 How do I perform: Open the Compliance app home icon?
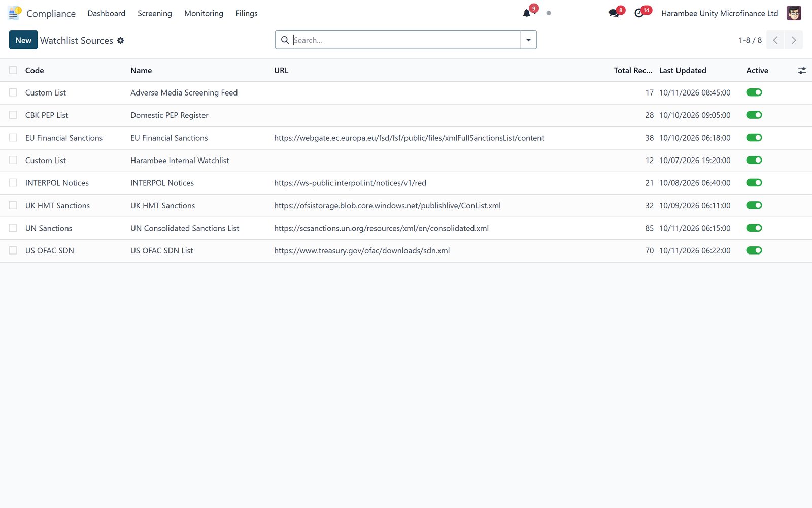pos(15,13)
